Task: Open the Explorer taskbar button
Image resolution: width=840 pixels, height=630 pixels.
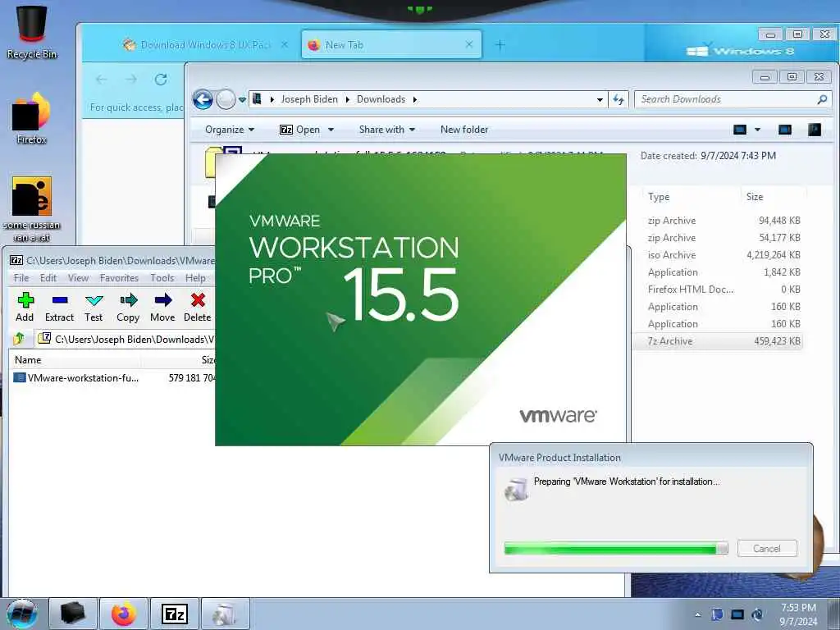Action: [x=73, y=614]
